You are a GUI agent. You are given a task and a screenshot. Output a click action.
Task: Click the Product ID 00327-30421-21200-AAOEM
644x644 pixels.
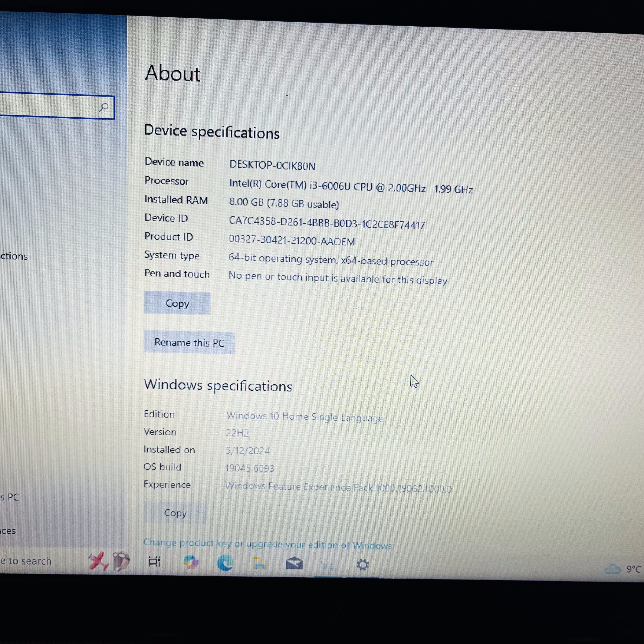click(x=292, y=240)
